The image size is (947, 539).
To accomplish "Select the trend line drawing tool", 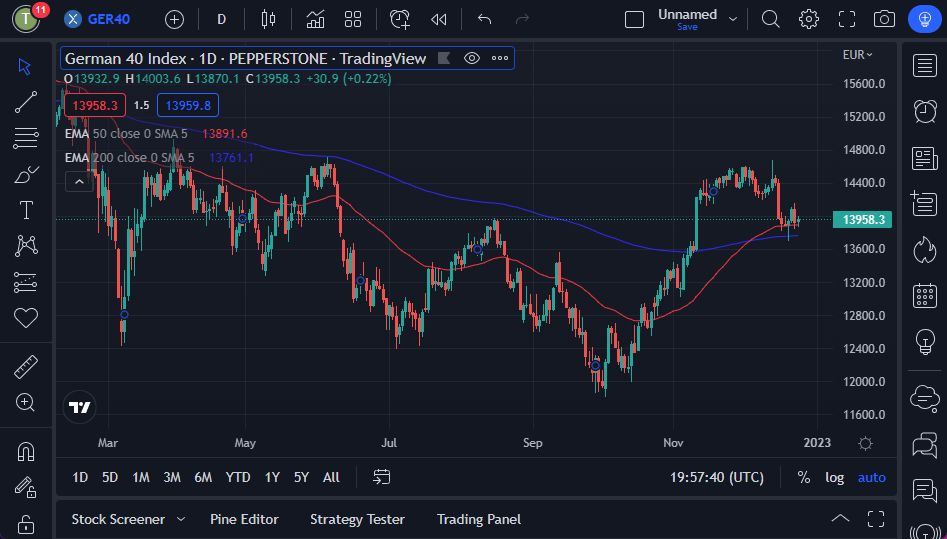I will click(x=26, y=102).
